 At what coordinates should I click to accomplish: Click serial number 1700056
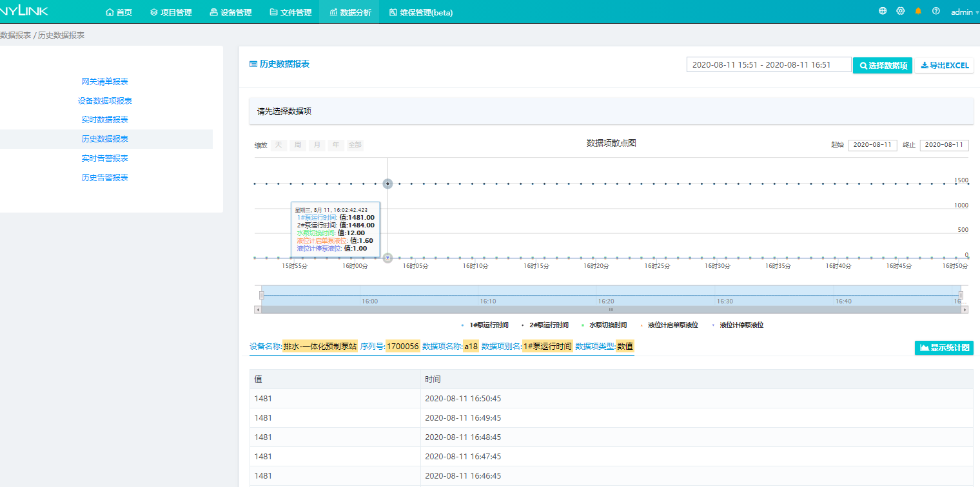pos(403,347)
